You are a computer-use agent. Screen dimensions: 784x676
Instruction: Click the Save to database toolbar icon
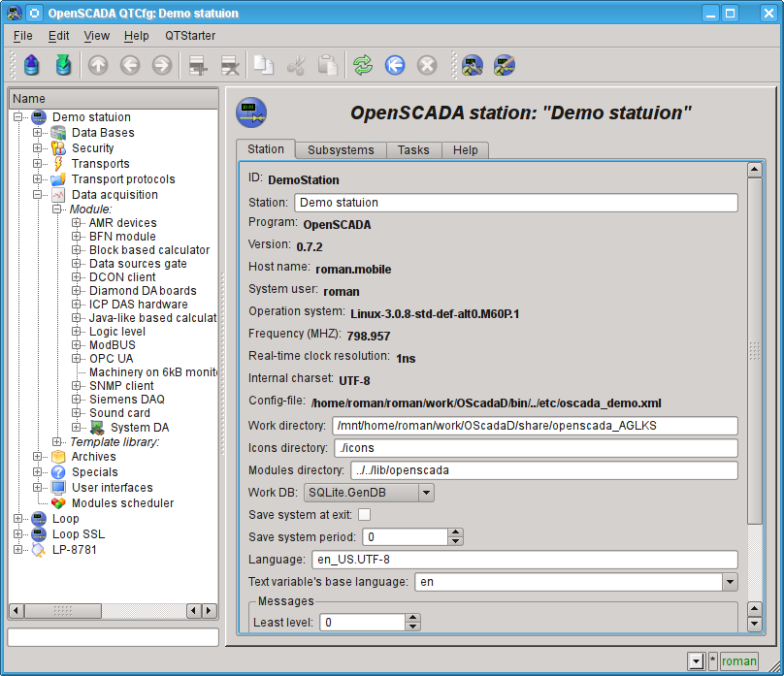point(63,65)
